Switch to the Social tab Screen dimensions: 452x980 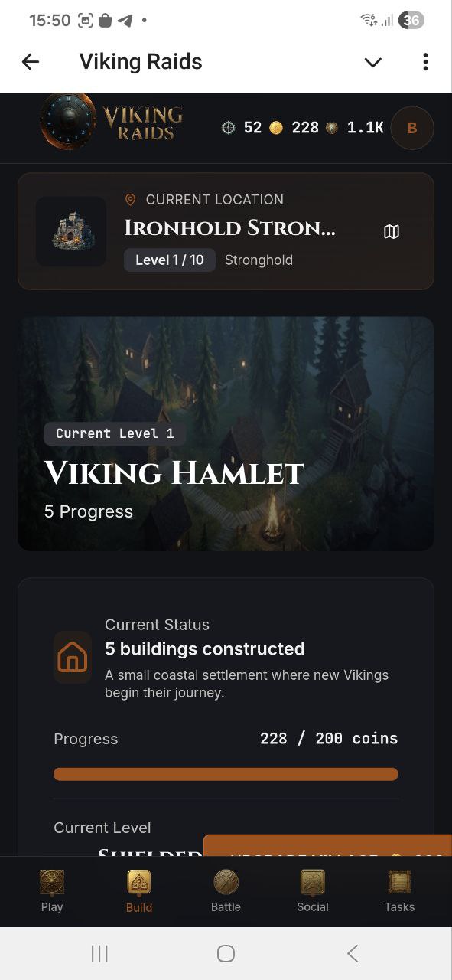pyautogui.click(x=312, y=888)
